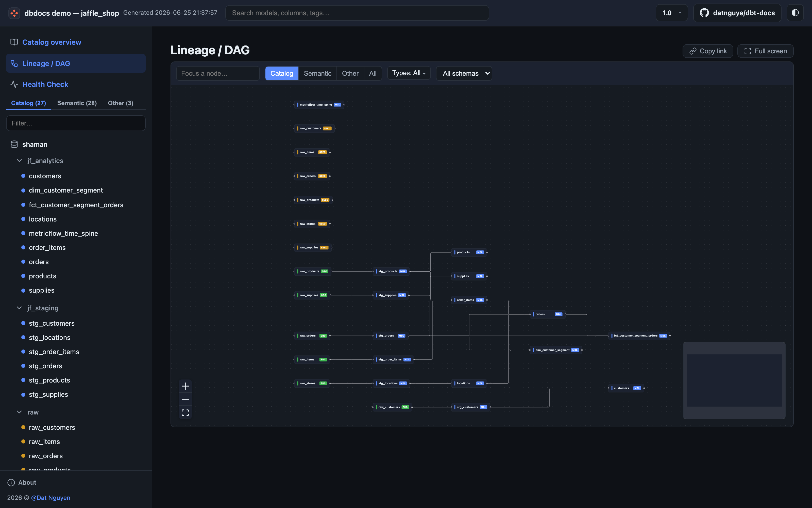Open the All schemas dropdown

pyautogui.click(x=464, y=73)
